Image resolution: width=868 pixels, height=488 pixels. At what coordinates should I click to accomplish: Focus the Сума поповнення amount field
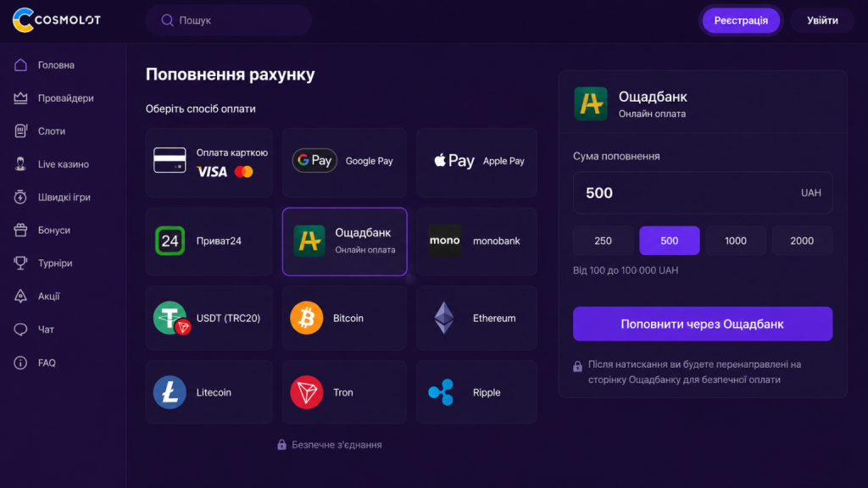703,192
